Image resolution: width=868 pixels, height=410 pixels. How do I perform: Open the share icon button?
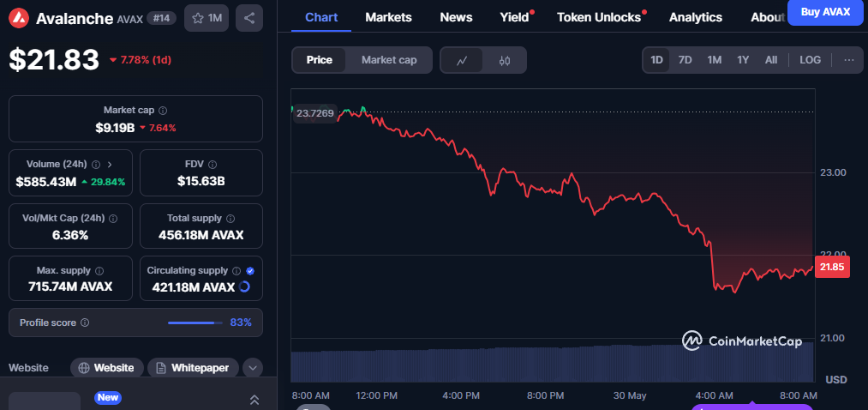[249, 18]
